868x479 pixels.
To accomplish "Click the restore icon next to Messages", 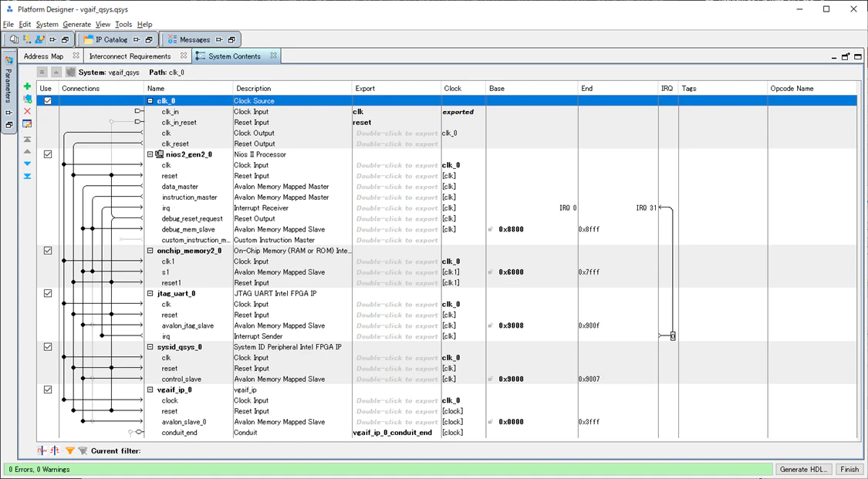I will [231, 39].
